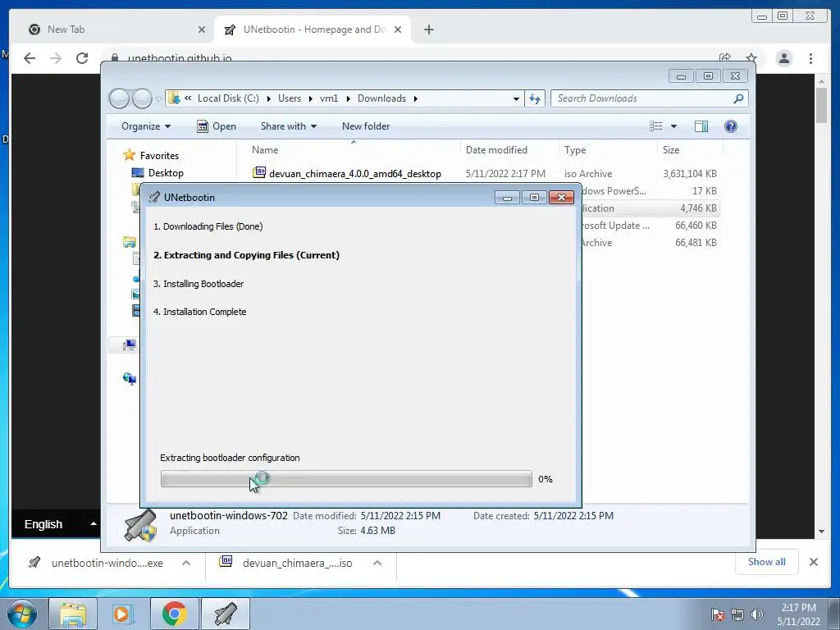This screenshot has width=840, height=630.
Task: Expand the address bar history dropdown
Action: pyautogui.click(x=516, y=98)
